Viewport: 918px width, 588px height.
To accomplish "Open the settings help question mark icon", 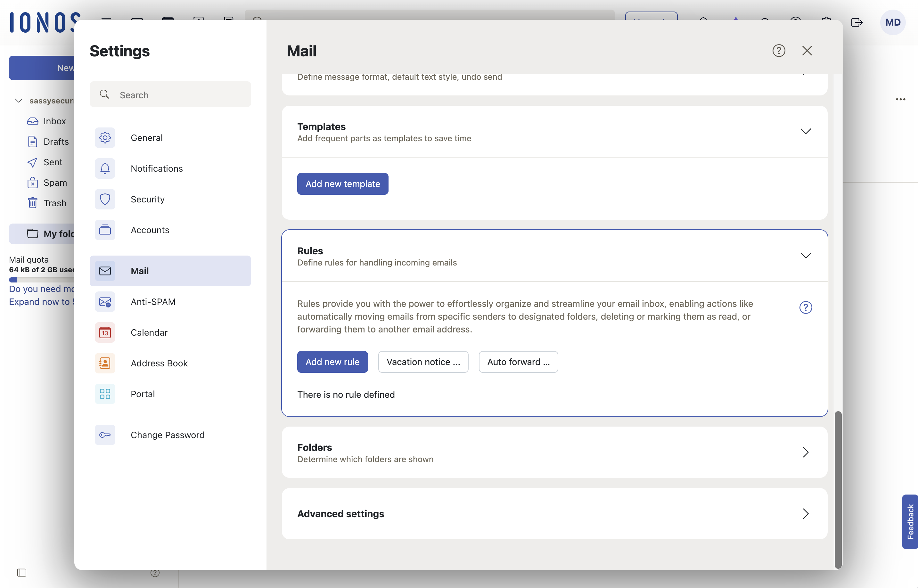I will (779, 51).
